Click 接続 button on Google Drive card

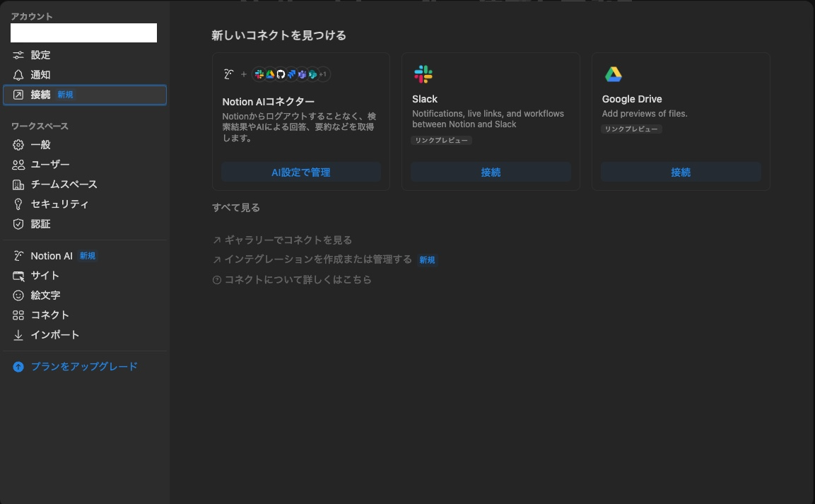point(681,172)
